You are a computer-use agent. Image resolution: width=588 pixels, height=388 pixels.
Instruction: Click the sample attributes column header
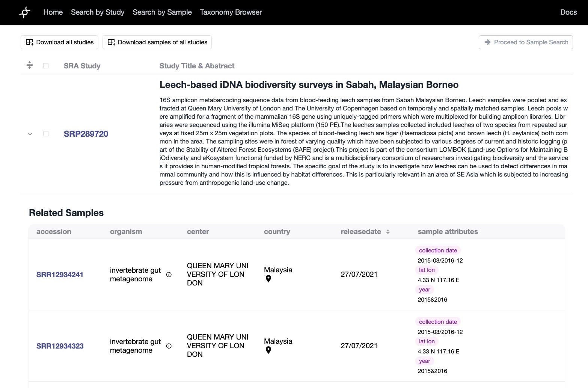tap(448, 231)
